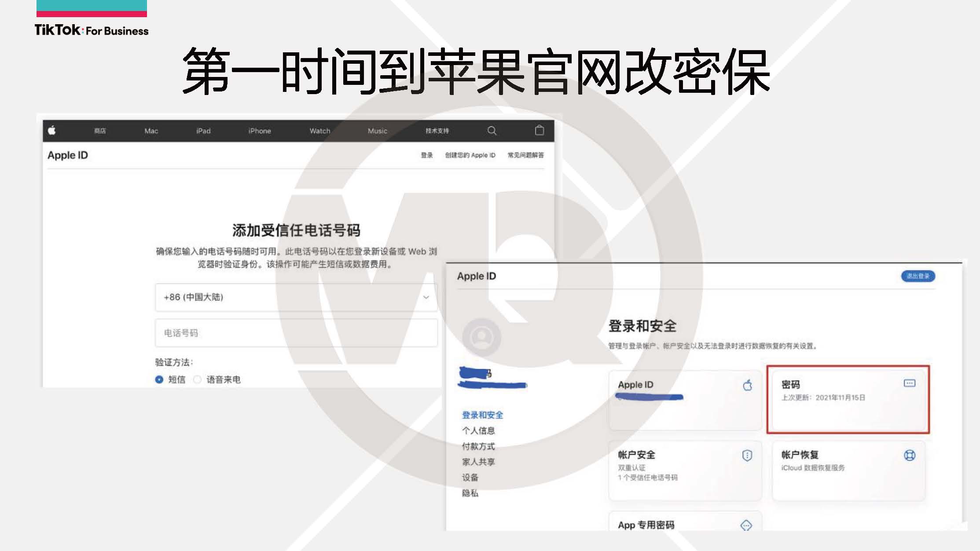Open the 帐户恢复 card

point(848,471)
